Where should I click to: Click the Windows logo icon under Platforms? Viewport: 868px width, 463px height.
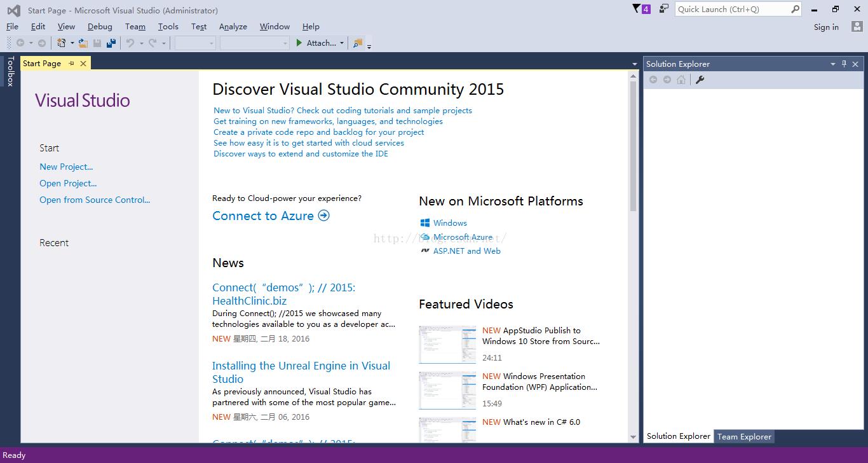point(425,223)
